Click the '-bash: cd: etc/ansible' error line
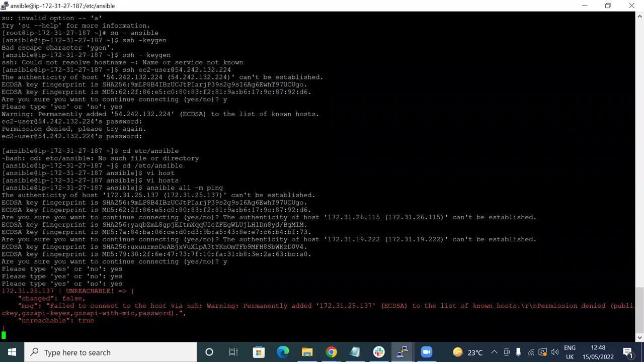Viewport: 644px width, 362px height. [100, 158]
